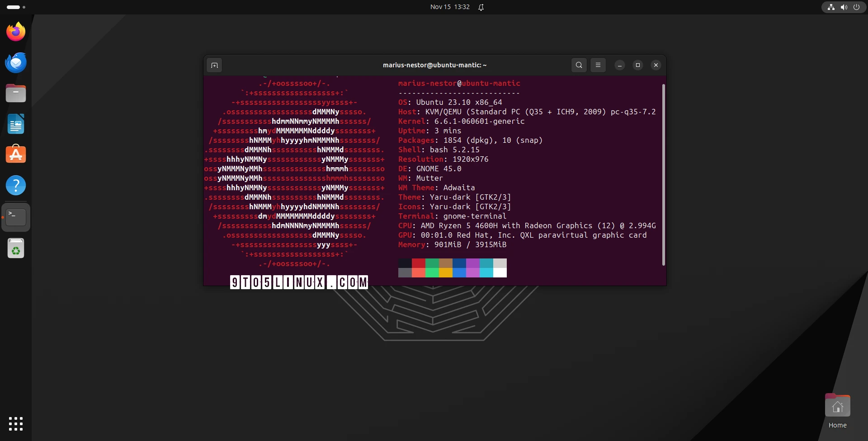Open the Files file manager

pyautogui.click(x=16, y=93)
